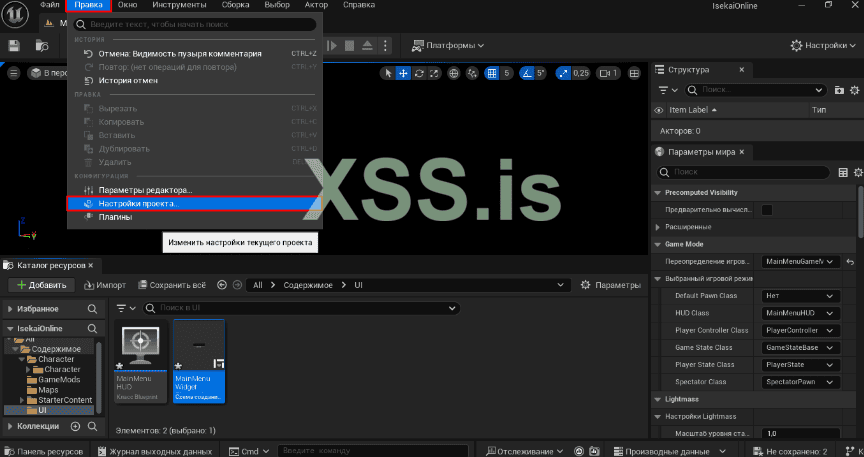The width and height of the screenshot is (864, 457).
Task: Search IsekaiOnline tree via magnifier icon
Action: [x=92, y=329]
